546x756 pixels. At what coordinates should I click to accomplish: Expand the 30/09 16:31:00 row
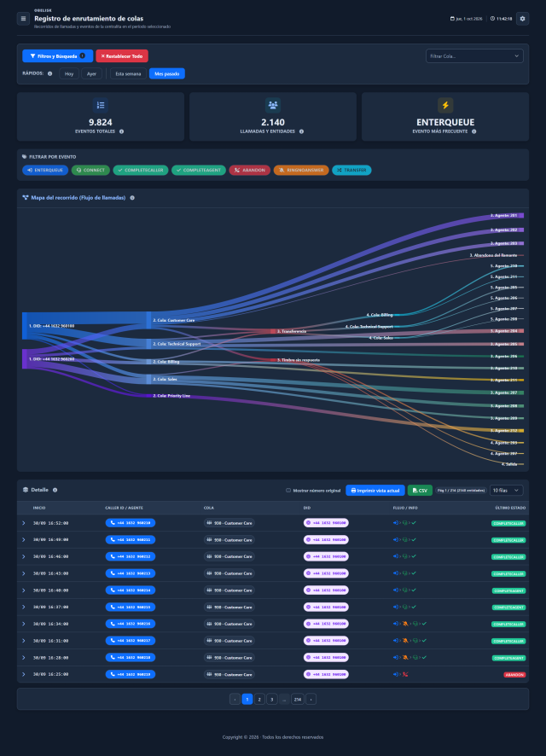(24, 641)
